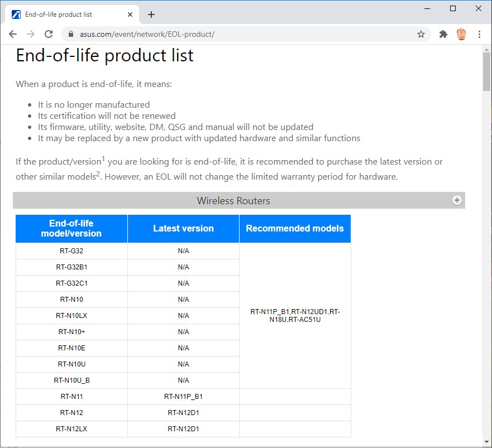Viewport: 492px width, 448px height.
Task: Click the RT-N11P_B1 latest version cell
Action: [x=183, y=397]
